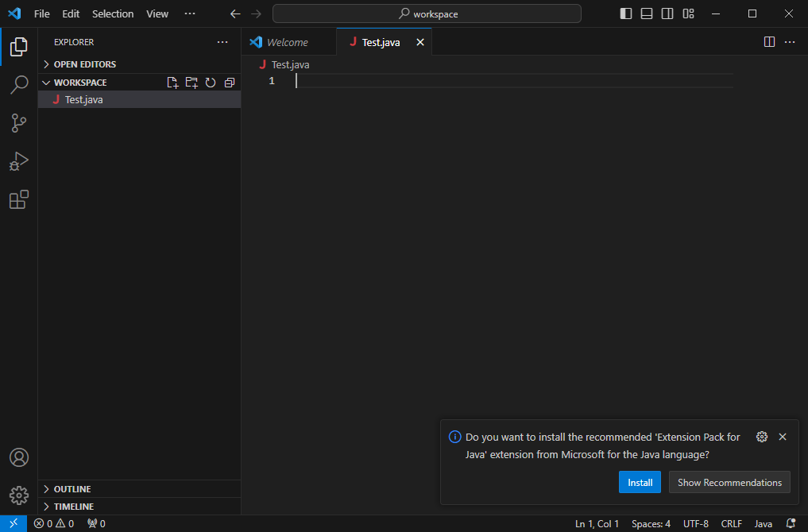Open editor more actions menu
Screen dimensions: 808x532
click(x=790, y=42)
